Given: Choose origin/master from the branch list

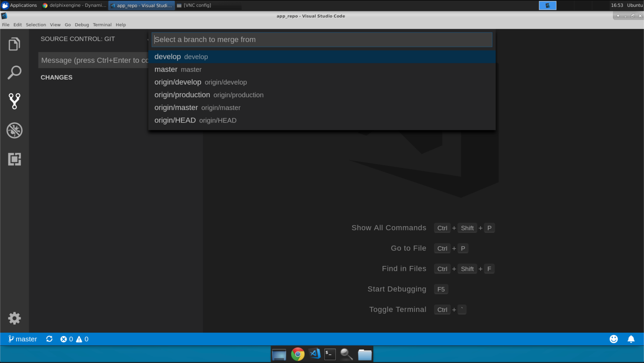Looking at the screenshot, I should [322, 108].
